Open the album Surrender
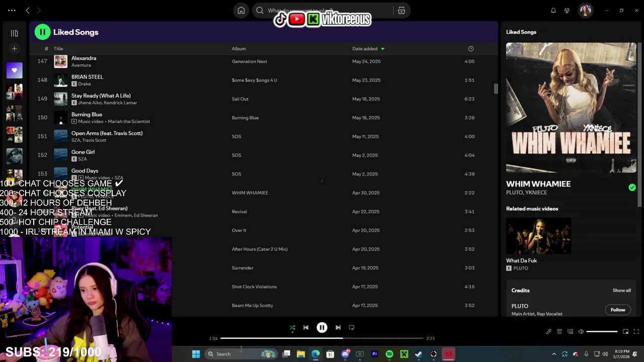 tap(243, 268)
